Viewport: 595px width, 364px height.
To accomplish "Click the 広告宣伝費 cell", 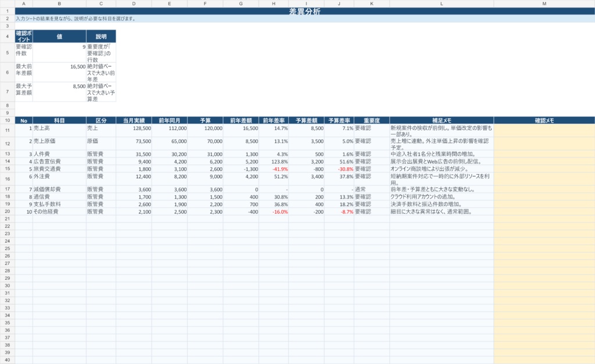I will [59, 161].
